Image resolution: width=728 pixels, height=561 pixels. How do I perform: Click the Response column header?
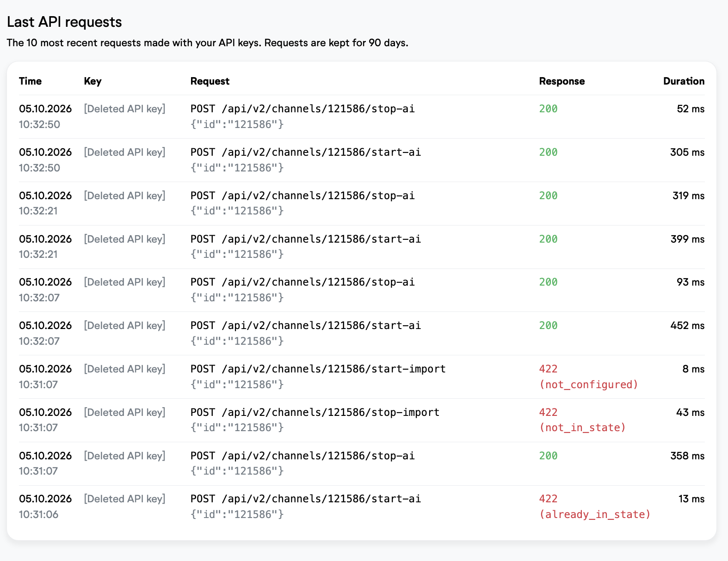[562, 81]
